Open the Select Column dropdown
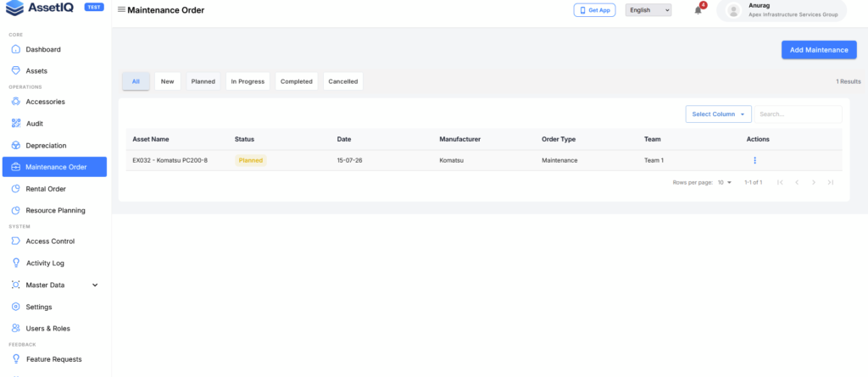 718,114
